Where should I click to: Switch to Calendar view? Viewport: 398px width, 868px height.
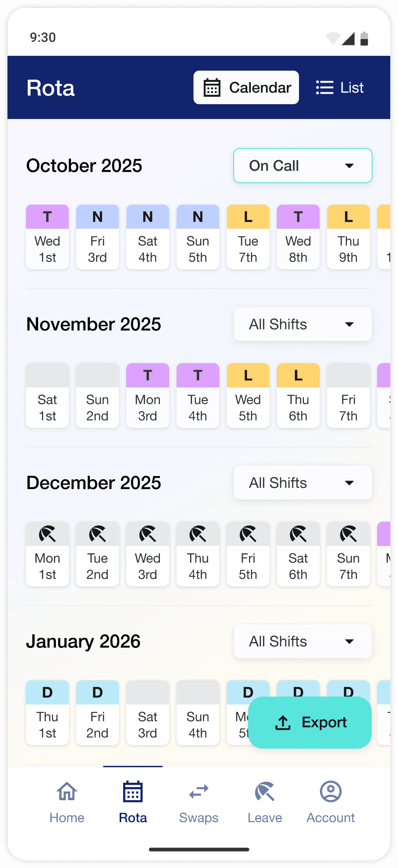(x=246, y=88)
